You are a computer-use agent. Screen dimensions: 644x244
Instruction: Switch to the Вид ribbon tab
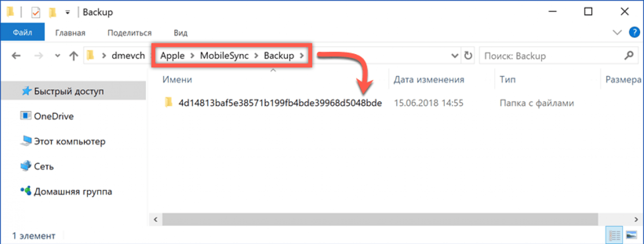(181, 33)
